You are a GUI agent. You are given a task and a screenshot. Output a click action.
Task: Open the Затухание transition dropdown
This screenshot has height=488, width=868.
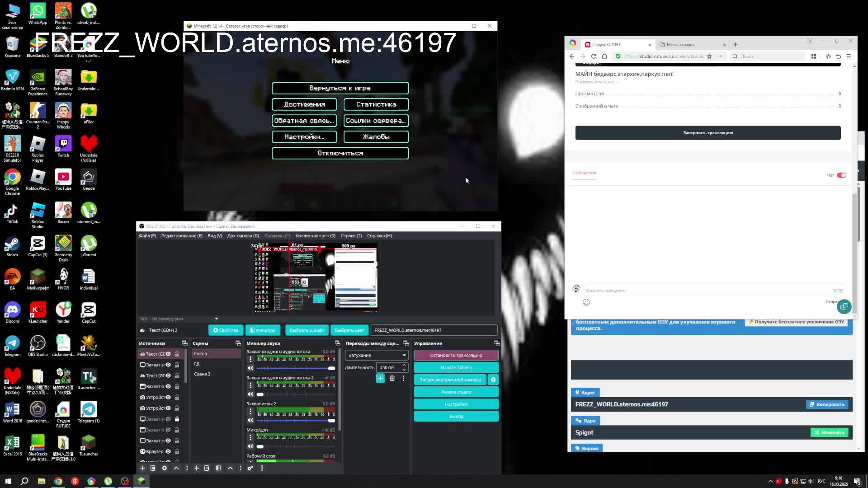click(376, 355)
